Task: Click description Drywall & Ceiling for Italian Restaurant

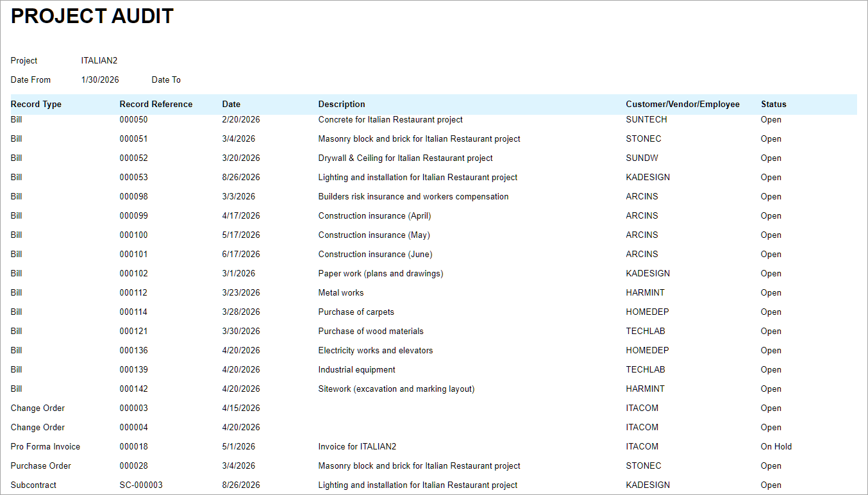Action: tap(406, 158)
